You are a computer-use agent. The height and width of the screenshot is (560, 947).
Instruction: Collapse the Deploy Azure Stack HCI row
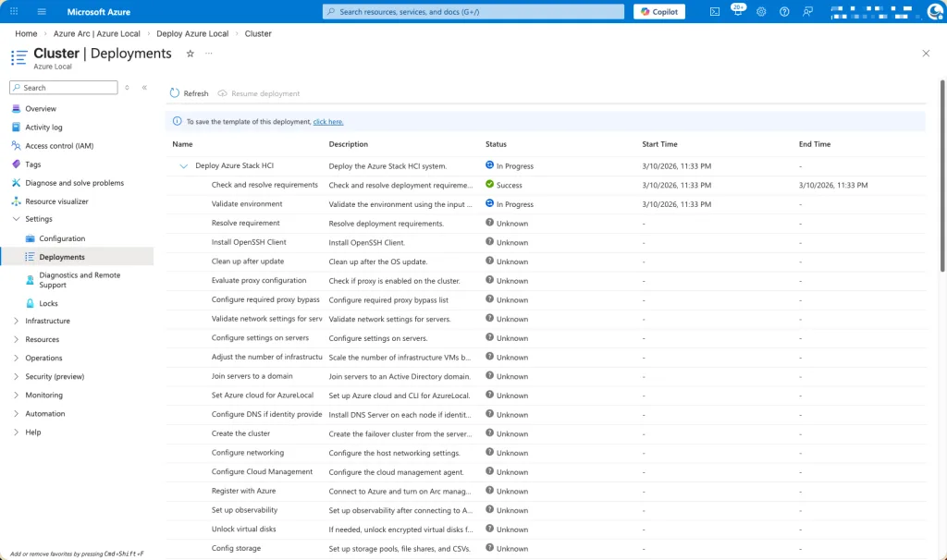[183, 166]
